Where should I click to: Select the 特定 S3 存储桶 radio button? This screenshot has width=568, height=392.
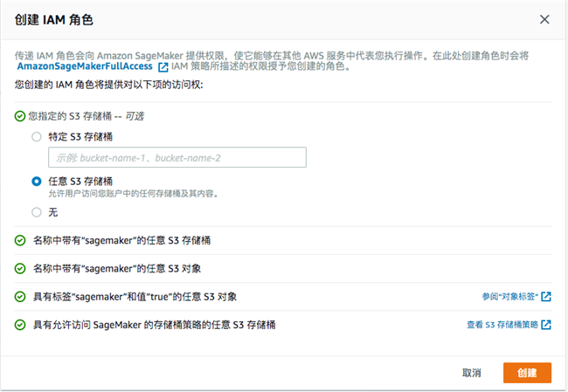click(37, 137)
